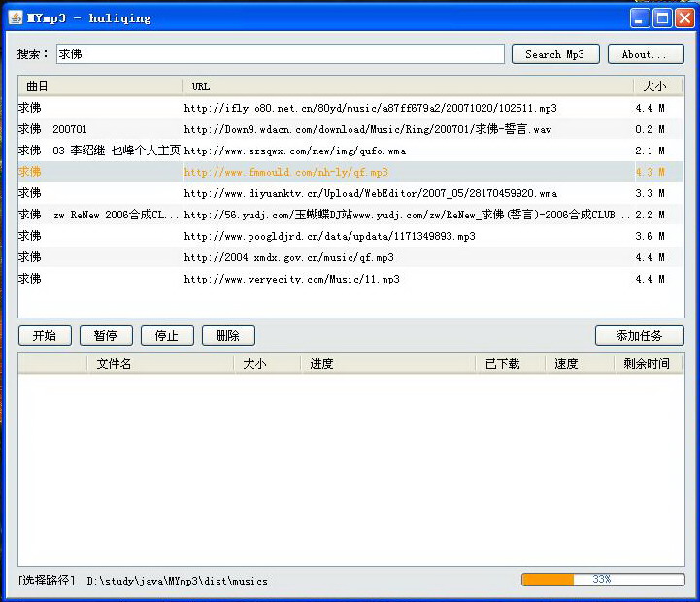Close the MYmp3 window
This screenshot has height=602, width=700.
pyautogui.click(x=684, y=18)
